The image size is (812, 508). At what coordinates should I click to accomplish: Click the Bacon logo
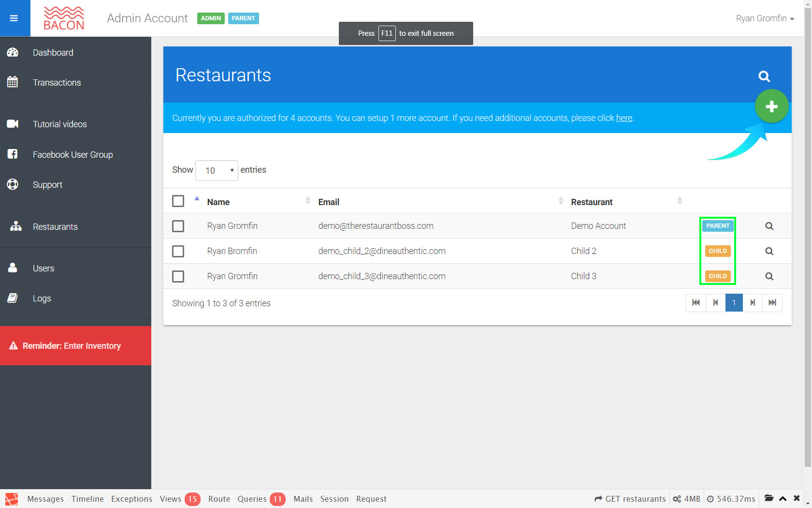64,18
